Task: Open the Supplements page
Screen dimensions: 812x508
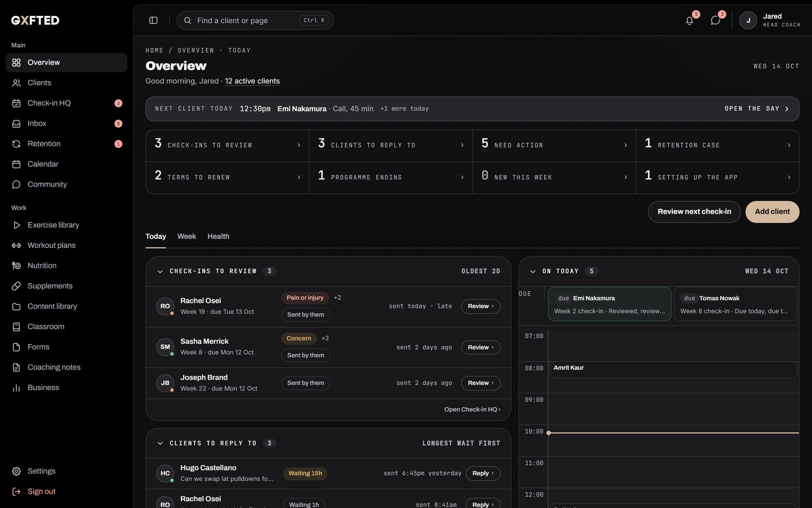Action: 66,286
